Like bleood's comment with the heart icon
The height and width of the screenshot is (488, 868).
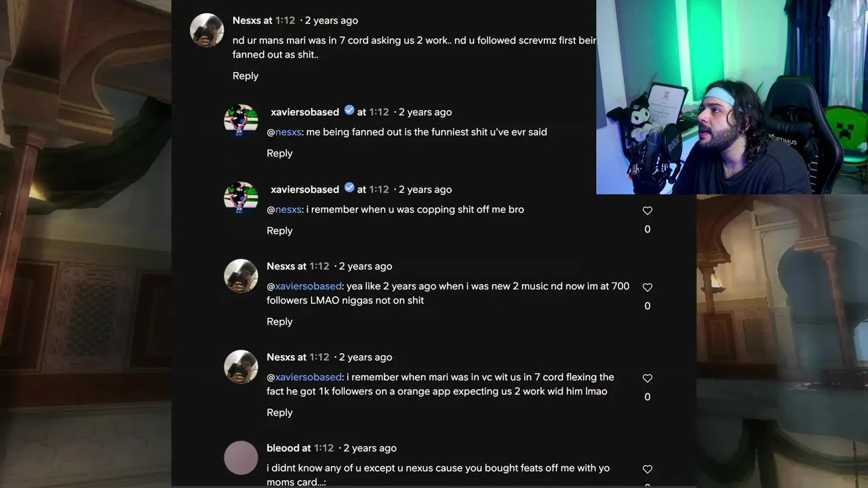647,469
